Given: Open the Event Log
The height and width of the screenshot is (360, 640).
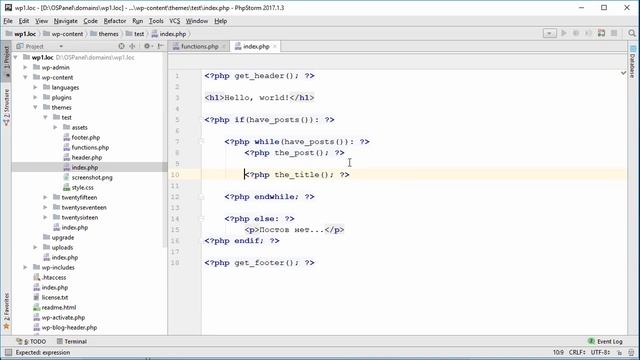Looking at the screenshot, I should coord(605,341).
